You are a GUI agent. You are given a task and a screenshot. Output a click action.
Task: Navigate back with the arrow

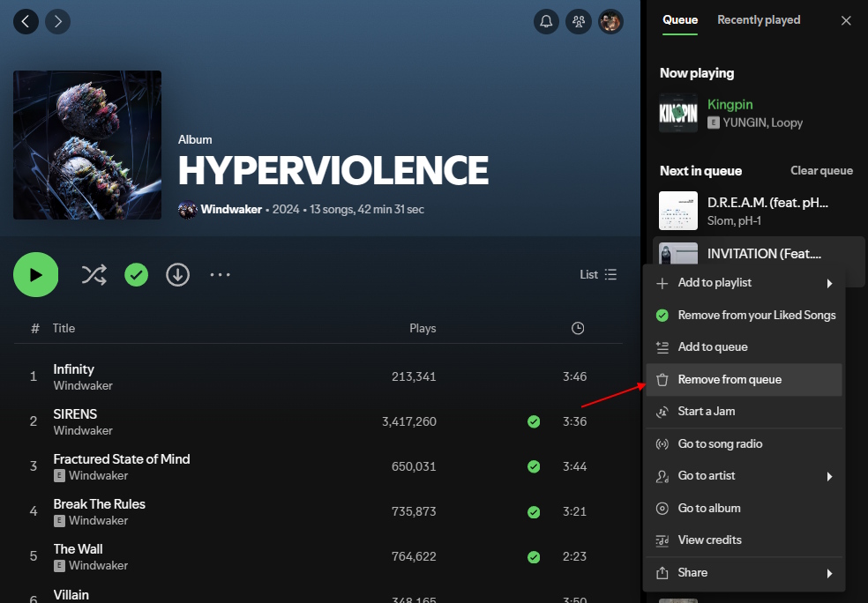[26, 21]
